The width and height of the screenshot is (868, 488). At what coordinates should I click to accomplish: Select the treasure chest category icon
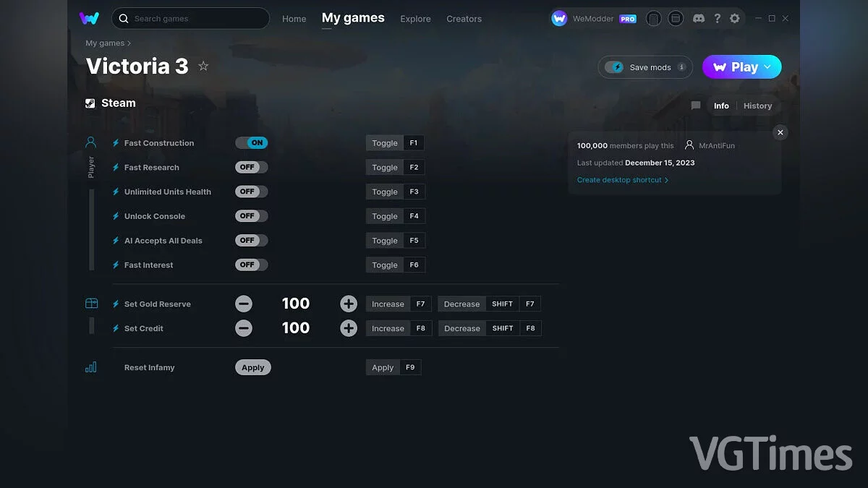[x=91, y=304]
